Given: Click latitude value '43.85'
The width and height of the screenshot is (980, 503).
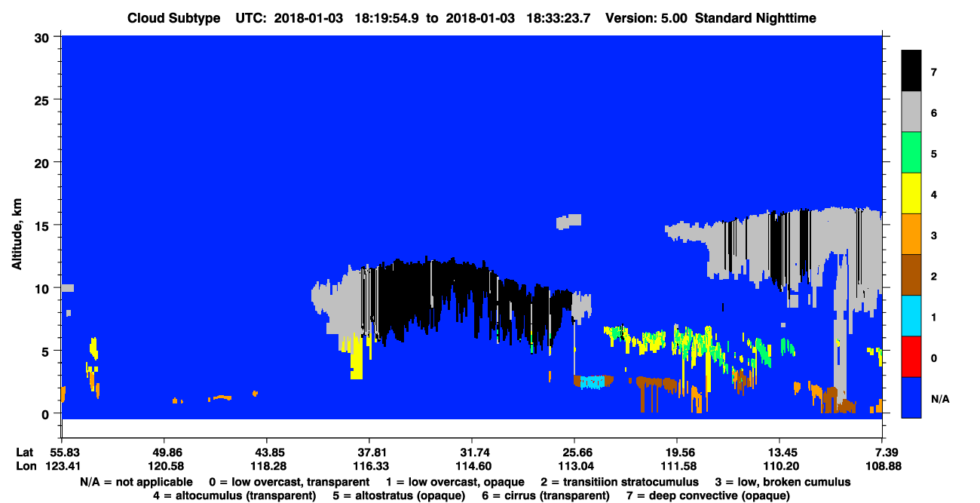Looking at the screenshot, I should (x=267, y=452).
